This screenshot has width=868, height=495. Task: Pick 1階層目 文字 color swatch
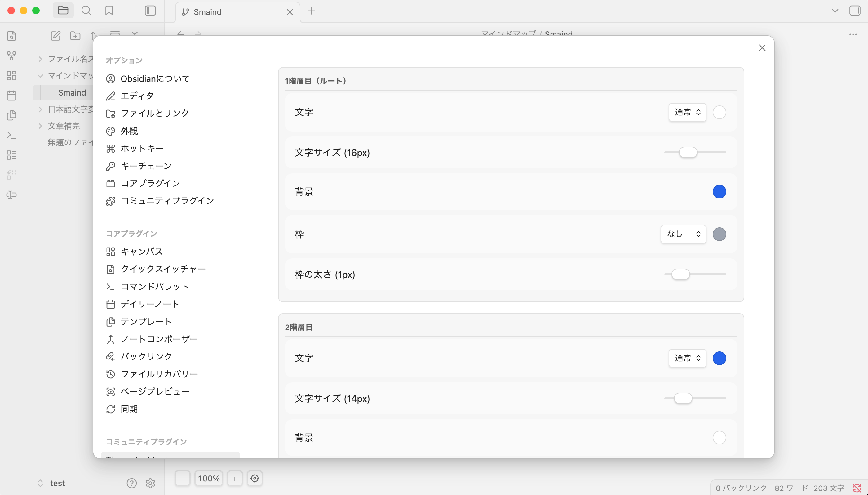coord(719,112)
